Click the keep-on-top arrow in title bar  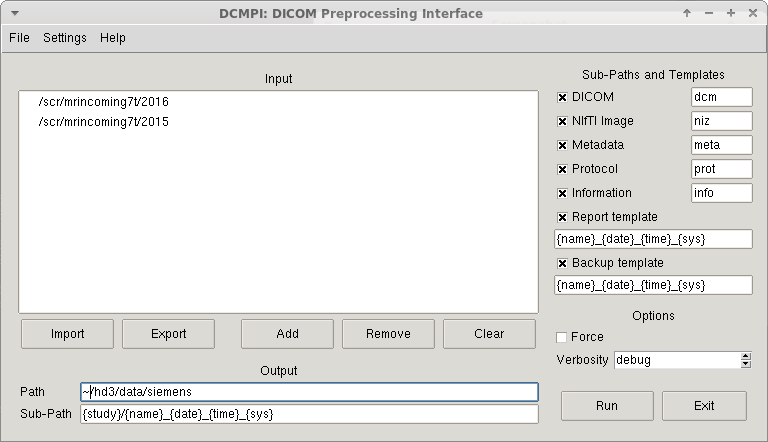(x=687, y=14)
